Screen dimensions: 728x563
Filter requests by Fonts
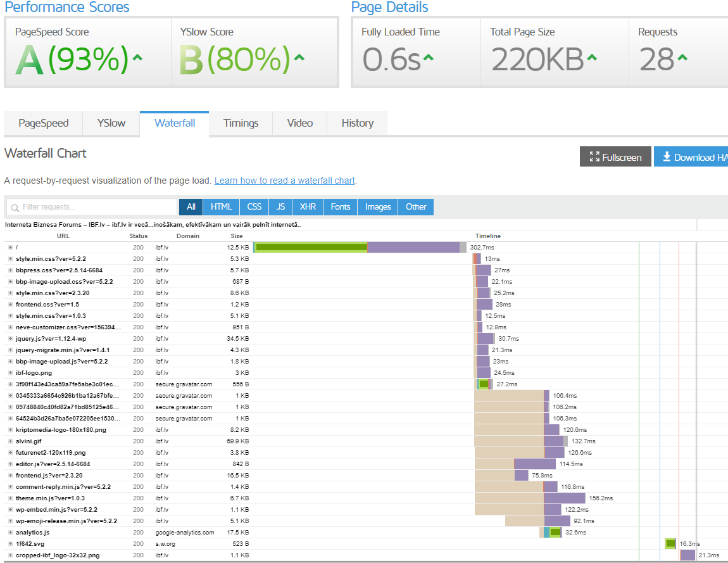(x=340, y=207)
